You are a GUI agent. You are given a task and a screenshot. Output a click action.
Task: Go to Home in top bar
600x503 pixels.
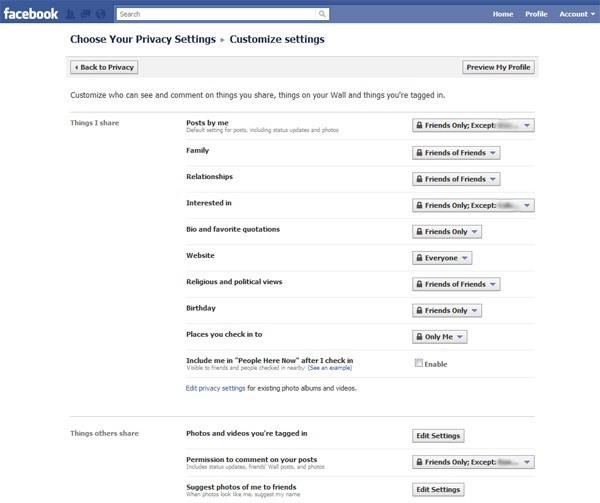click(503, 14)
